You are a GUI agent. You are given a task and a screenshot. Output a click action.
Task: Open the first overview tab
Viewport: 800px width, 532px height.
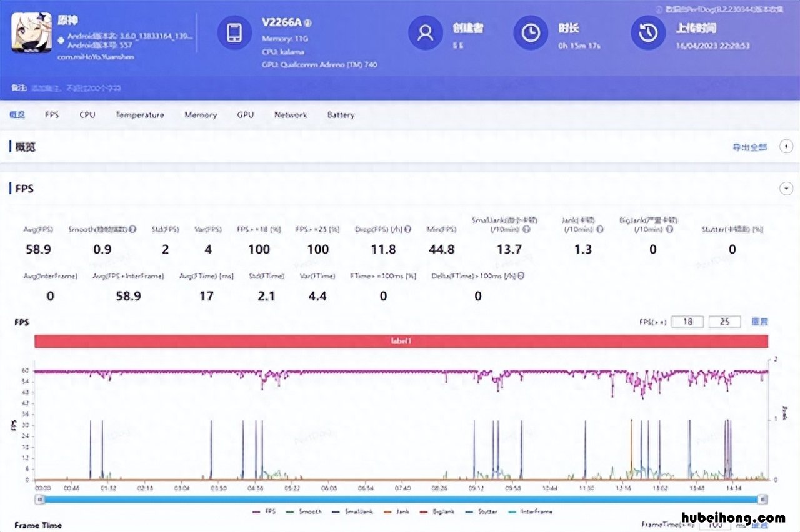coord(17,115)
